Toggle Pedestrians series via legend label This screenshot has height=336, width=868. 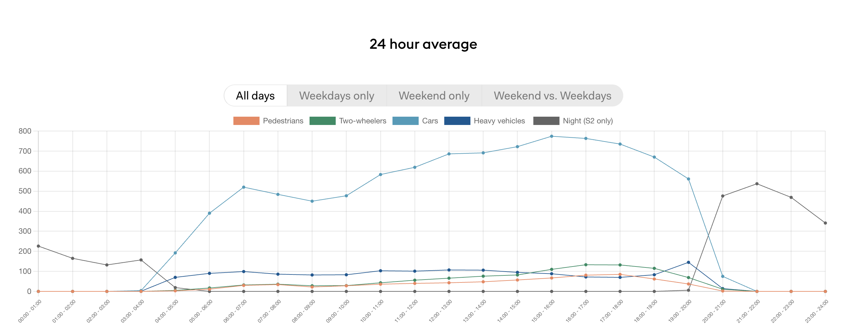[x=283, y=121]
